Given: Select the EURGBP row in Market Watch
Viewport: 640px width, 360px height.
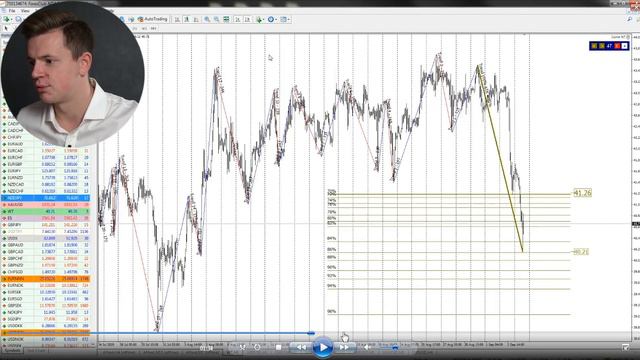Looking at the screenshot, I should pos(46,164).
